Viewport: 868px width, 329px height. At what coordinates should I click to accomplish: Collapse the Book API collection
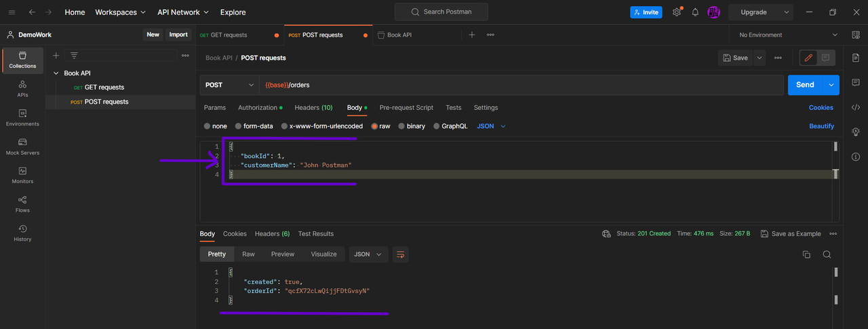coord(56,73)
